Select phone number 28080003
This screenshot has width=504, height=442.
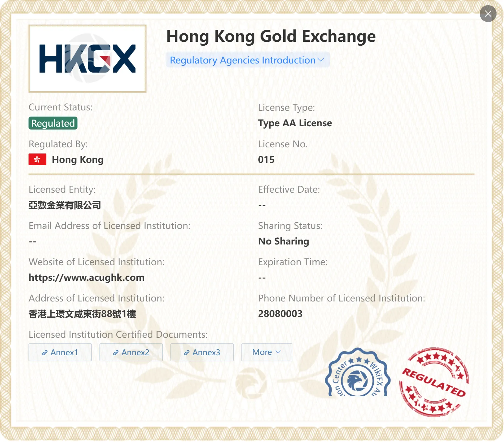click(x=280, y=314)
